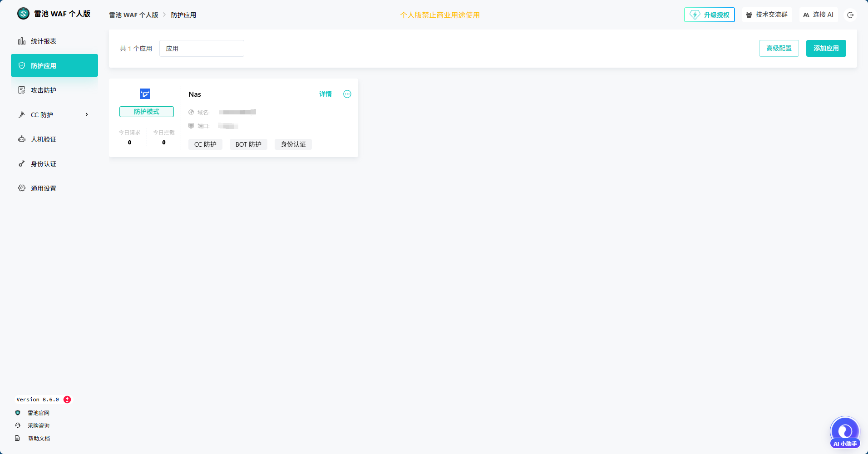Click 共 1 个应用 count text
Viewport: 868px width, 454px height.
pos(136,49)
